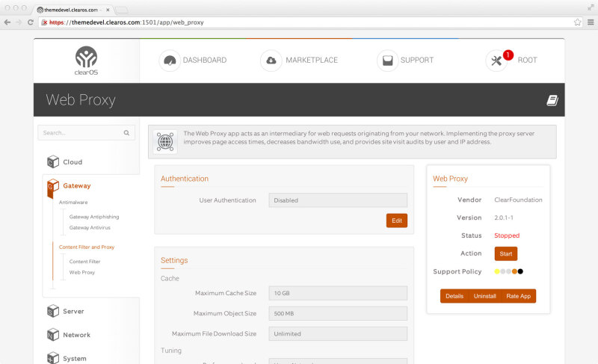Bookmark page with star icon
Screen dimensions: 598x364
577,22
